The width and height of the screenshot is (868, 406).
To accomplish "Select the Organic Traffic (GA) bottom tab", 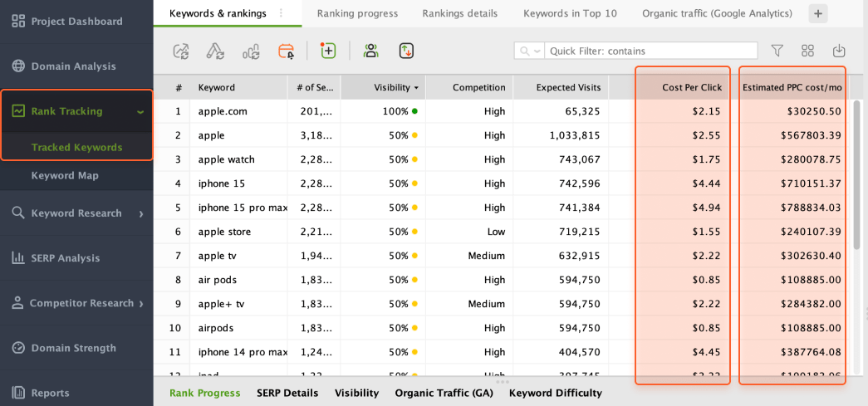I will (444, 394).
